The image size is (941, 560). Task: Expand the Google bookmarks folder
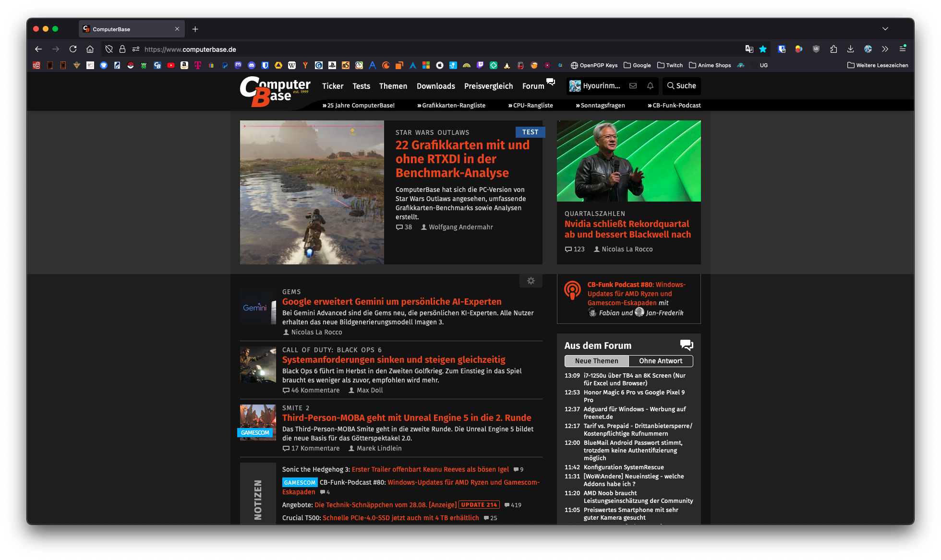[x=637, y=65]
